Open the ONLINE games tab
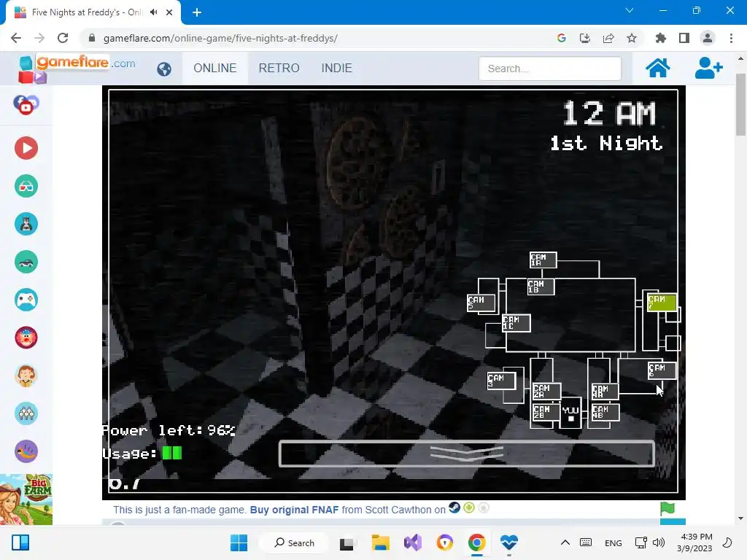 215,68
